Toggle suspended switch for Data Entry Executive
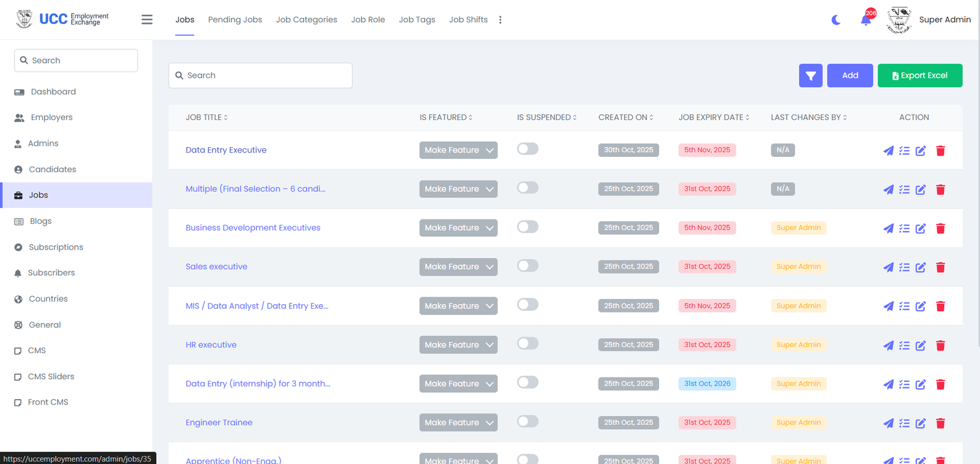The width and height of the screenshot is (980, 464). [x=527, y=149]
